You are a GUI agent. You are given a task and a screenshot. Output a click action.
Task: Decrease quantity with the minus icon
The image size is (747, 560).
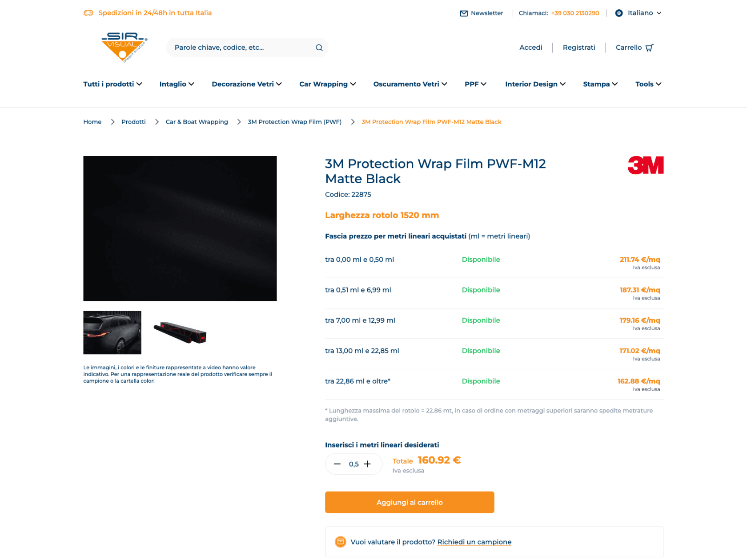tap(337, 464)
